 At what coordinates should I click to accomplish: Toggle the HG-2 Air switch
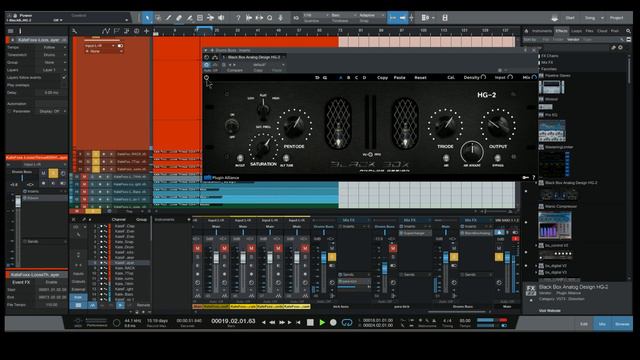pyautogui.click(x=446, y=158)
